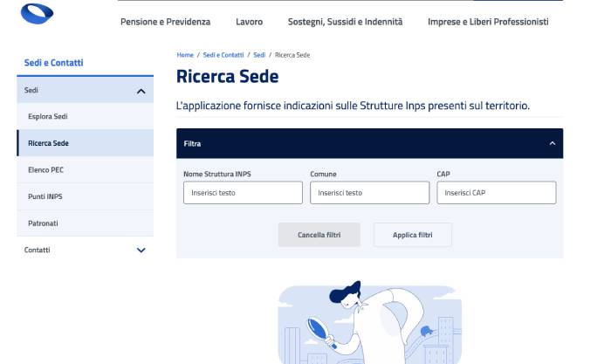Viewport: 611px width, 364px height.
Task: Click the Filtra header bar label
Action: [x=192, y=144]
